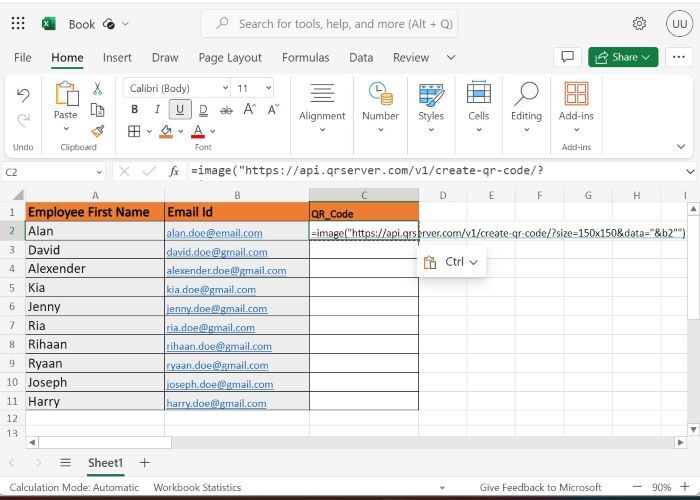Switch to the Page Layout tab
This screenshot has width=700, height=500.
(230, 58)
